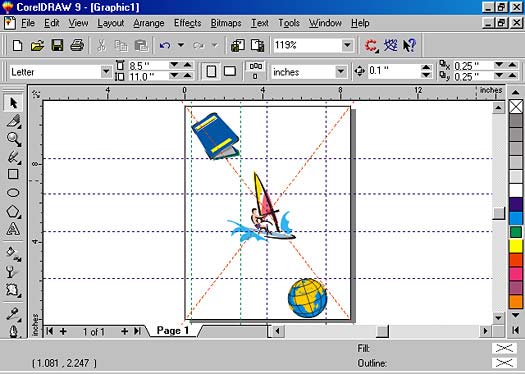Switch page to Portrait orientation

[x=211, y=71]
